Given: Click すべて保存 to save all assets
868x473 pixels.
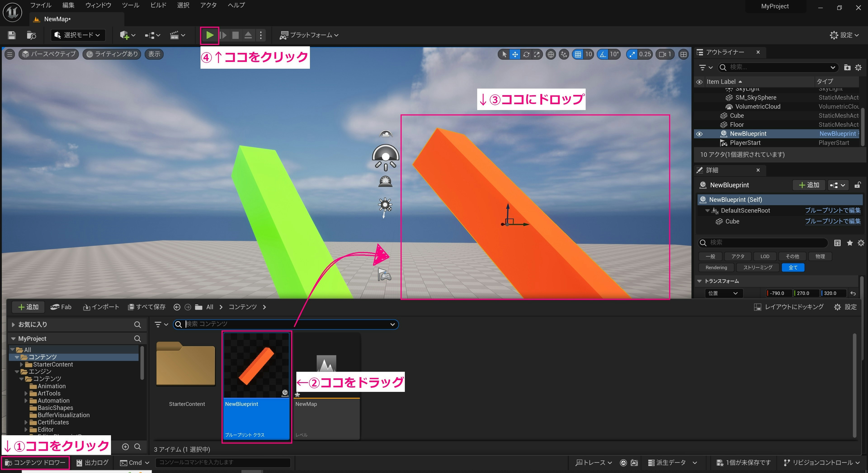Looking at the screenshot, I should click(146, 307).
